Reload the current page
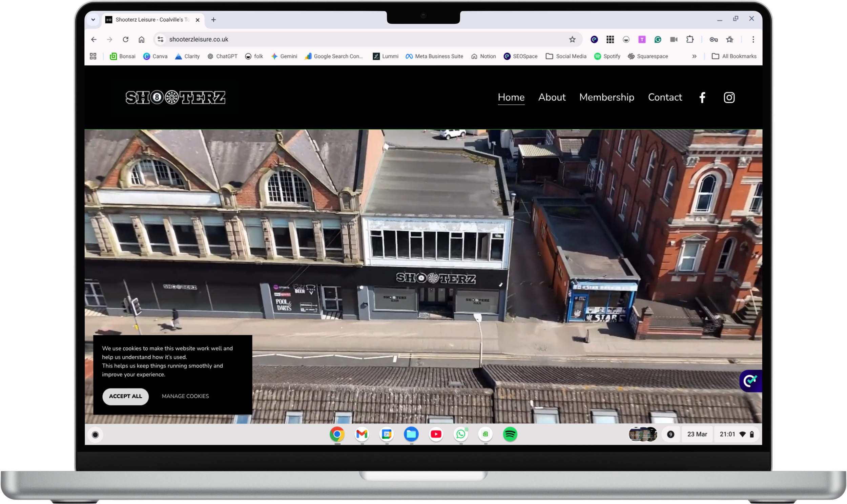The height and width of the screenshot is (504, 847). click(125, 39)
